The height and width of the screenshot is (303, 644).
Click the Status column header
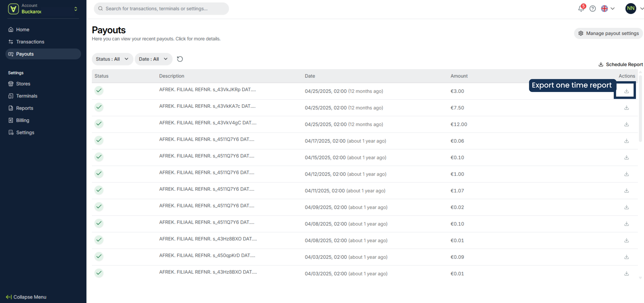(x=101, y=76)
